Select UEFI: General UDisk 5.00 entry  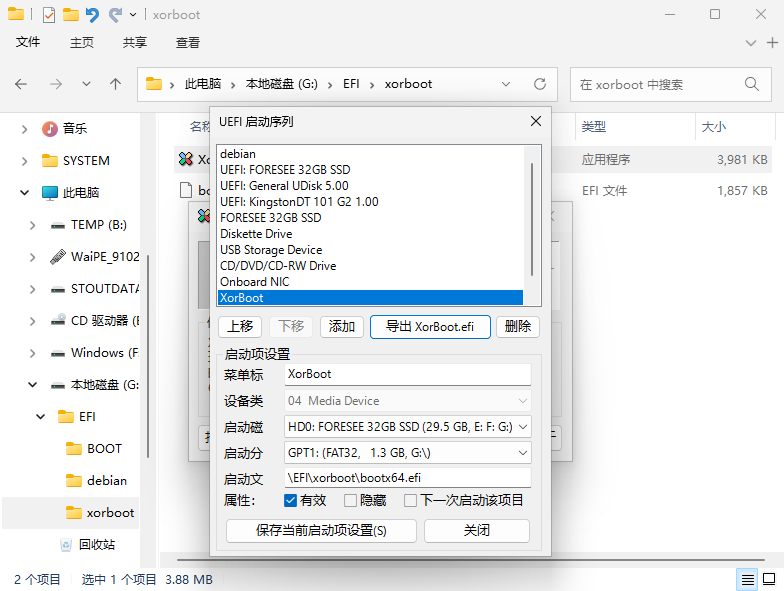370,186
